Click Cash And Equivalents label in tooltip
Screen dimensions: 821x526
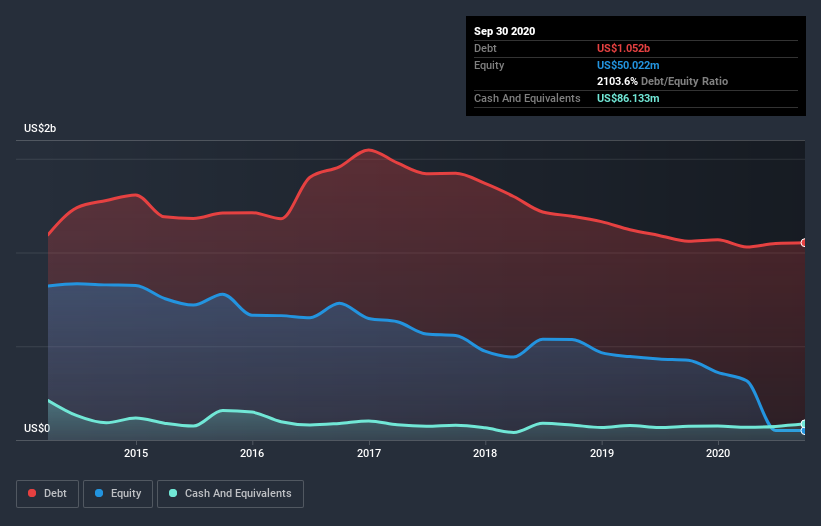point(527,98)
